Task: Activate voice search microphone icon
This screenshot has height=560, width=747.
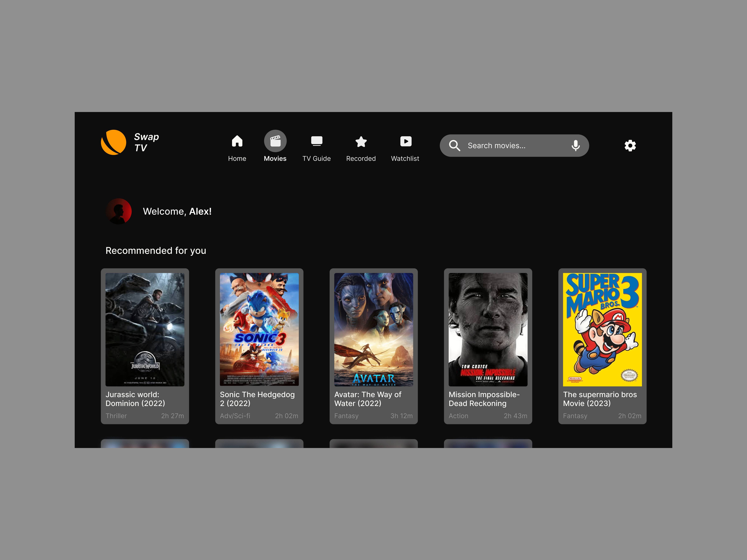Action: click(x=576, y=145)
